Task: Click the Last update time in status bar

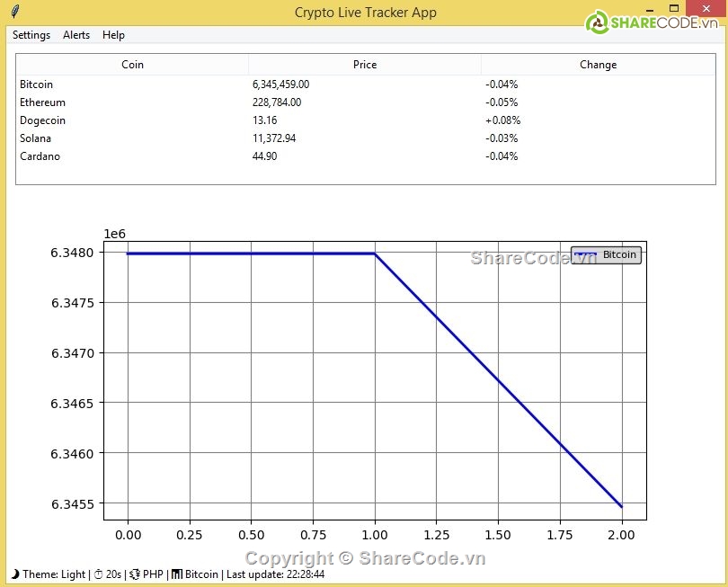Action: pos(275,574)
